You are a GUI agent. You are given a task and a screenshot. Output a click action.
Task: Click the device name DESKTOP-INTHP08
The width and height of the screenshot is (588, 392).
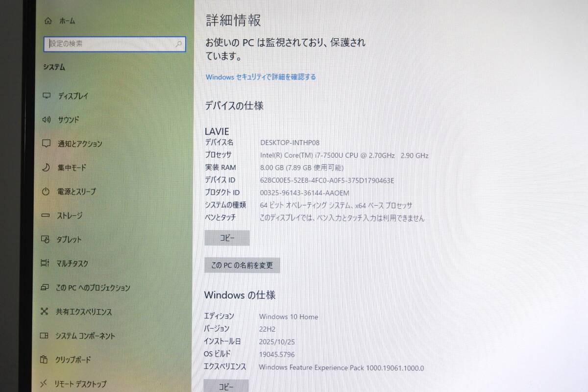click(290, 143)
